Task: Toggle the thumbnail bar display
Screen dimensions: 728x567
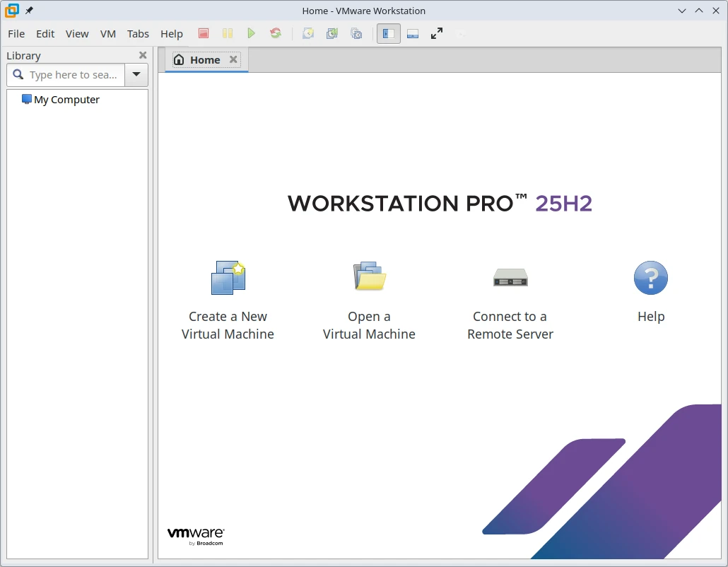Action: pyautogui.click(x=412, y=33)
